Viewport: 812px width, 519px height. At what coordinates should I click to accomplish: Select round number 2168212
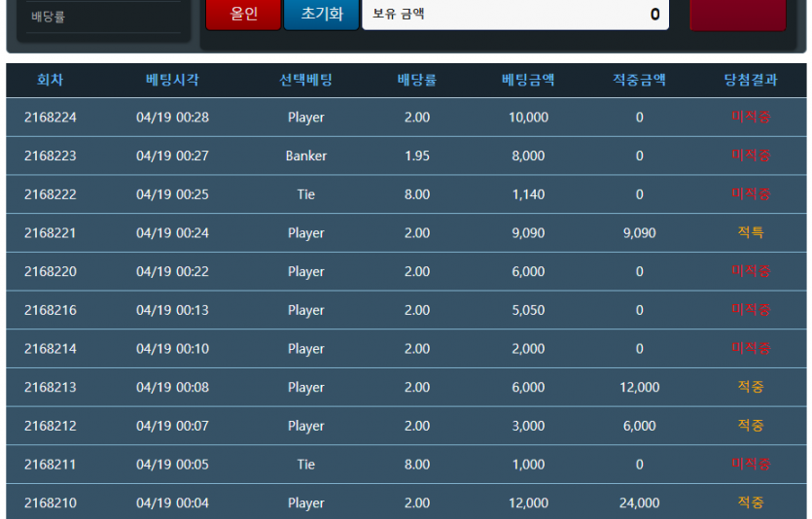coord(50,426)
